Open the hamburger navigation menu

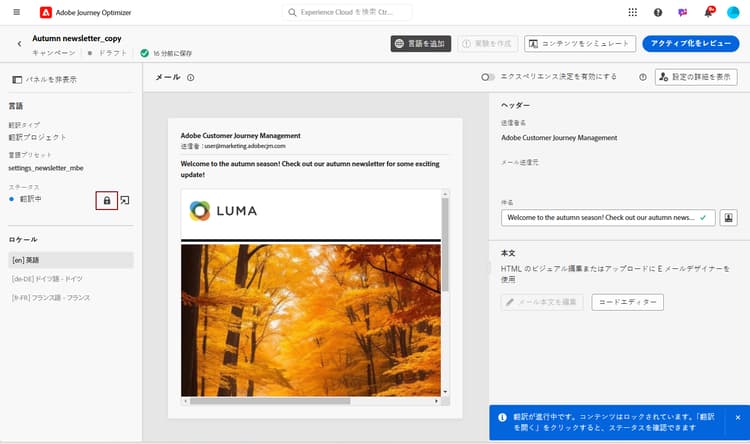pyautogui.click(x=17, y=12)
